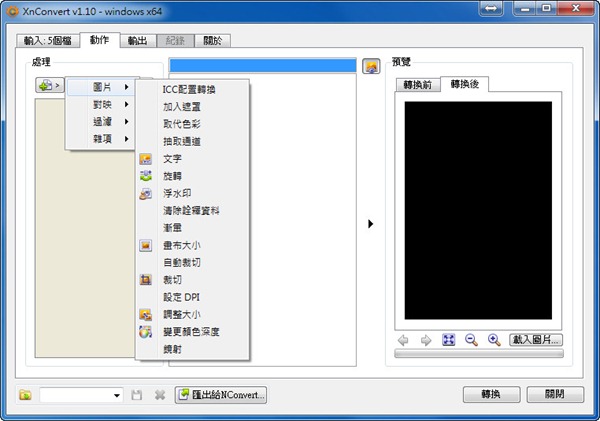Minimize the XnConvert window
600x421 pixels.
coord(525,8)
